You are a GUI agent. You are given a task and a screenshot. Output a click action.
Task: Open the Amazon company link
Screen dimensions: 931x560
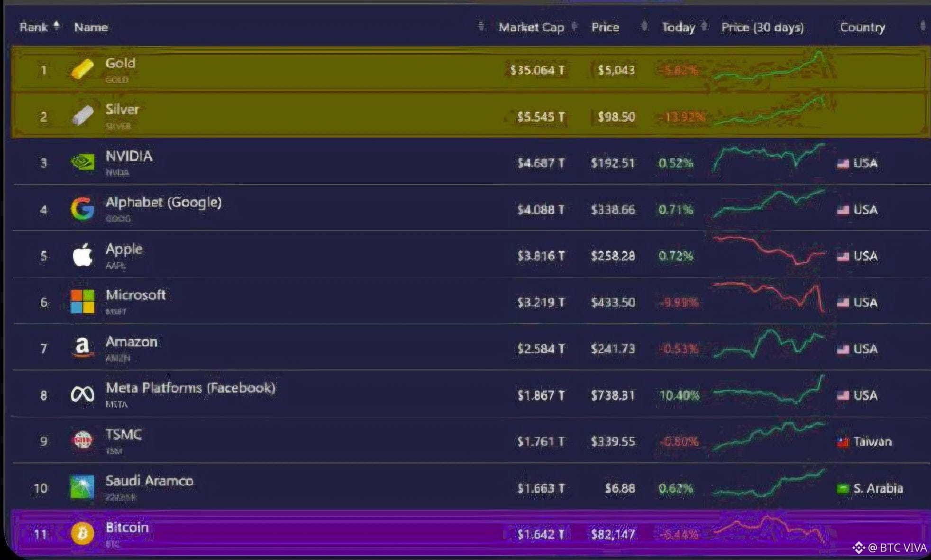click(x=131, y=342)
